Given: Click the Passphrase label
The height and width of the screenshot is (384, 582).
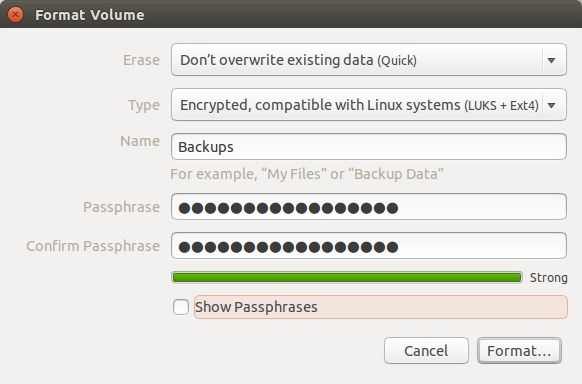Looking at the screenshot, I should click(121, 207).
